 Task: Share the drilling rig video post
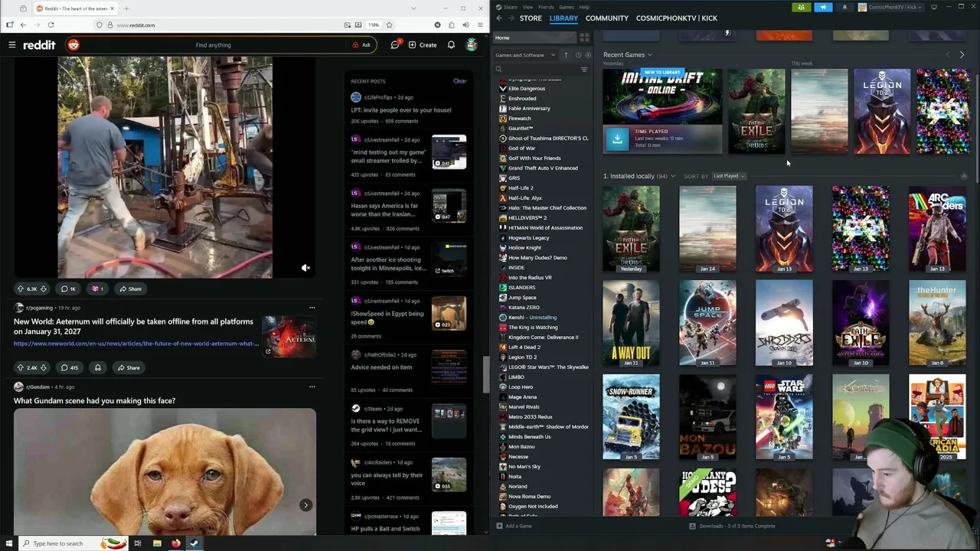tap(130, 289)
